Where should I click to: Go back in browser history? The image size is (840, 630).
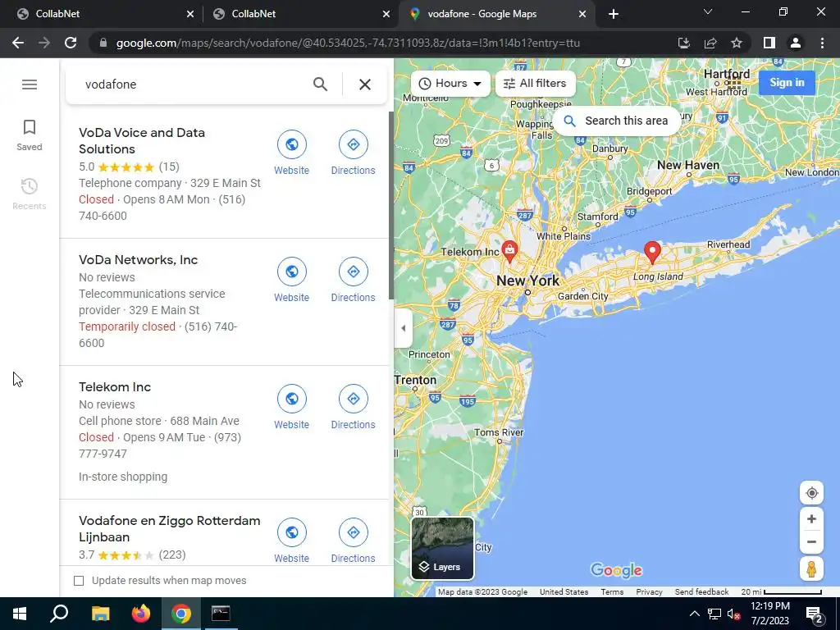(x=18, y=43)
